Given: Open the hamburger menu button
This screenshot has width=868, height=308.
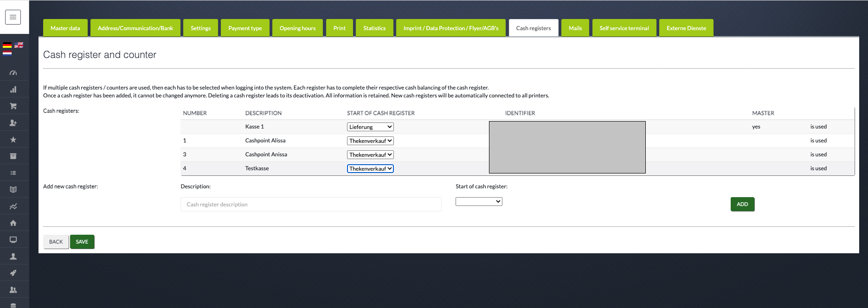Looking at the screenshot, I should [x=13, y=17].
